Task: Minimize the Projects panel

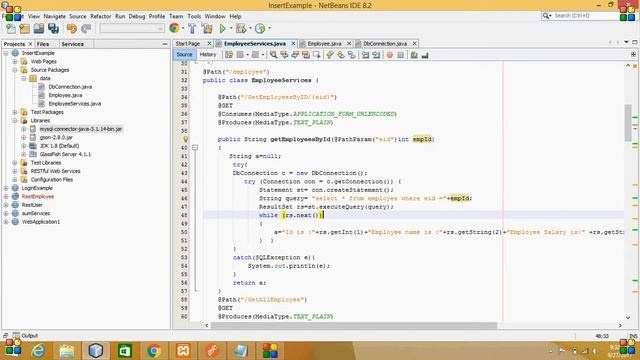Action: (165, 44)
